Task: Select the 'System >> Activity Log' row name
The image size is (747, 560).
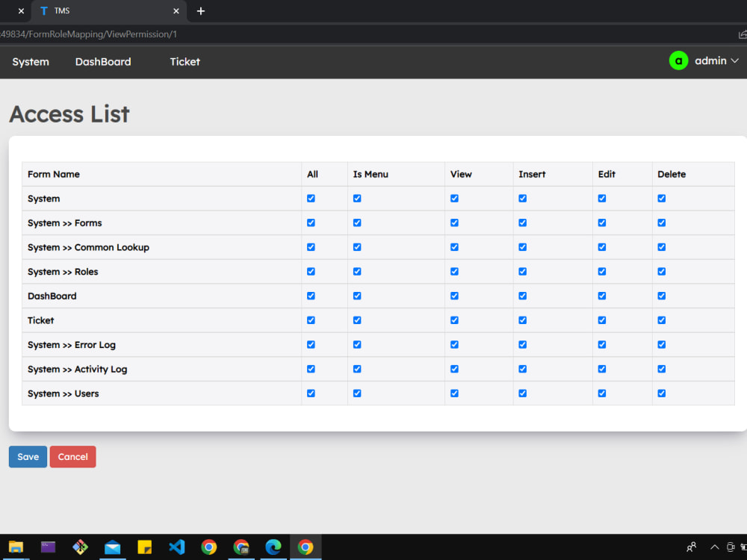Action: tap(77, 370)
